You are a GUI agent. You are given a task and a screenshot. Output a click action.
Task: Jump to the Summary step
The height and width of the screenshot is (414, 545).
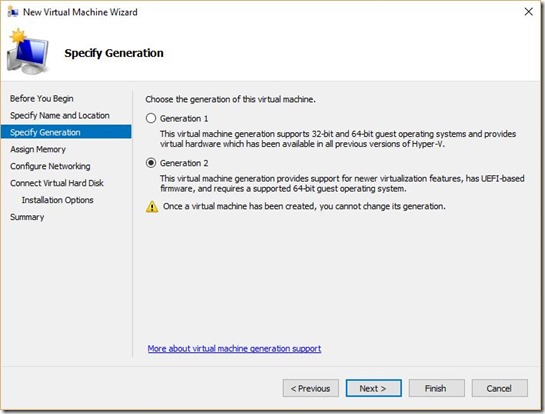coord(27,217)
